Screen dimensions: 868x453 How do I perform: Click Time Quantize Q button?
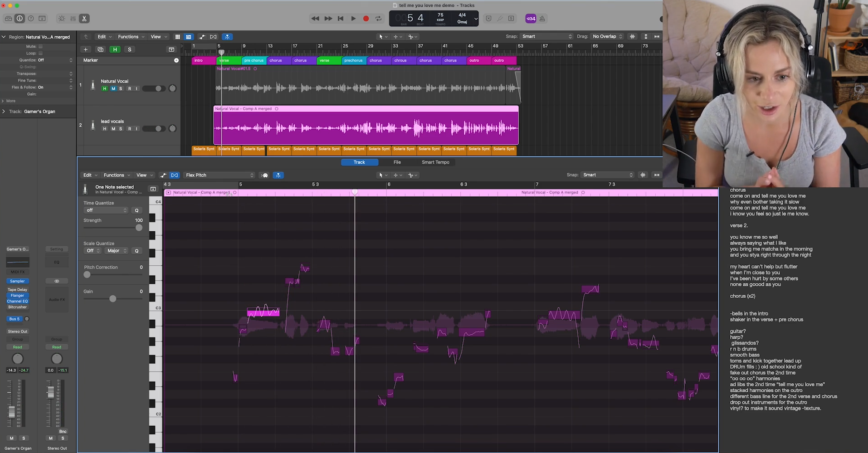tap(137, 210)
